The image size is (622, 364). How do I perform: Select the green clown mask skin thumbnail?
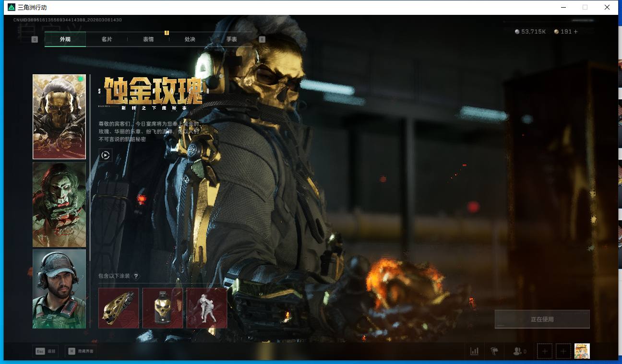pyautogui.click(x=59, y=204)
